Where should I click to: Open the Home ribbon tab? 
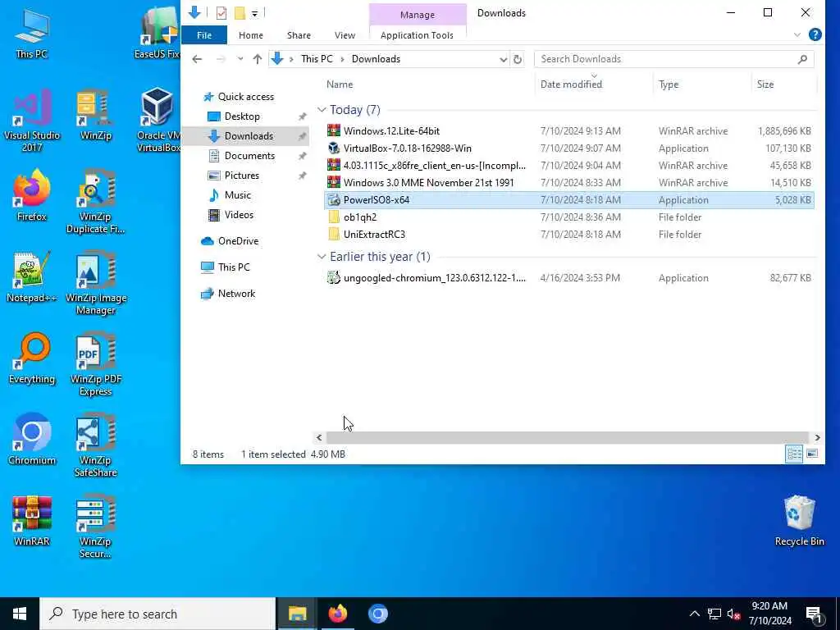point(251,35)
